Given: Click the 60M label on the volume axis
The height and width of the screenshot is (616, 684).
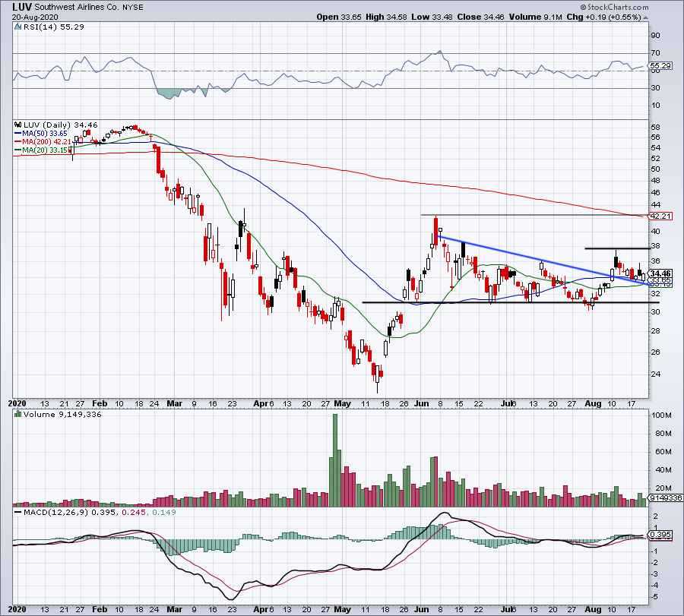Looking at the screenshot, I should coord(663,452).
